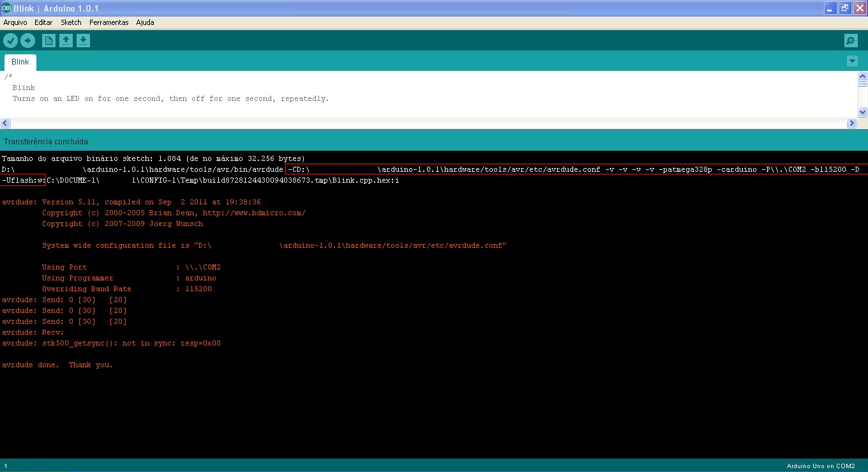This screenshot has width=868, height=472.
Task: Click the 'Copyright (c) 2000-2005 Brian Dean' line
Action: (x=174, y=213)
